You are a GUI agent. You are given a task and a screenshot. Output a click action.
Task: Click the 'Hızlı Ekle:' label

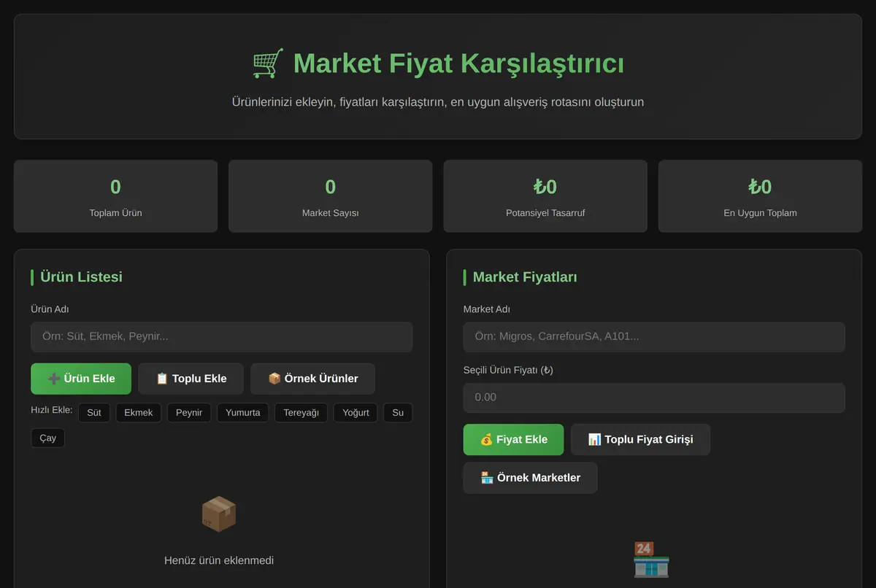(52, 410)
